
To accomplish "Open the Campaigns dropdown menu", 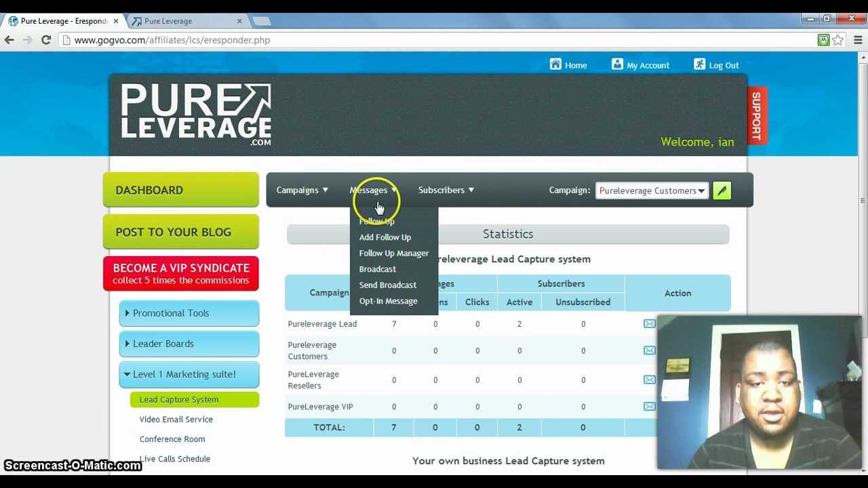I will pos(302,190).
